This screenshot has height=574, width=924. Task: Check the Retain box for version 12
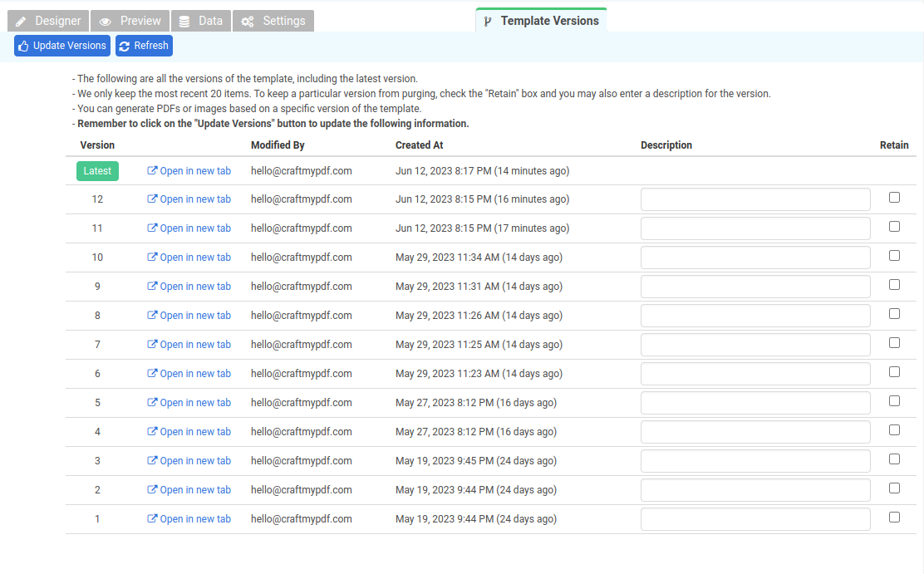click(x=894, y=198)
